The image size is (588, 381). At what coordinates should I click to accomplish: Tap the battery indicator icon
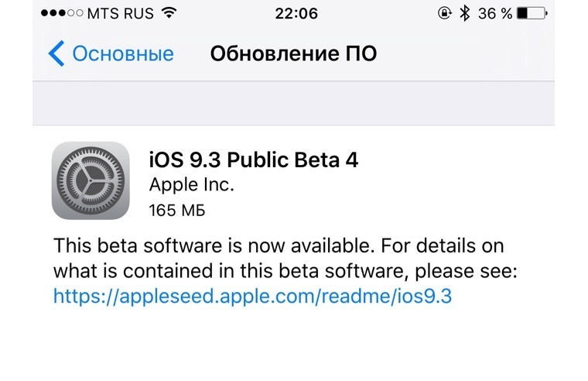tap(533, 13)
